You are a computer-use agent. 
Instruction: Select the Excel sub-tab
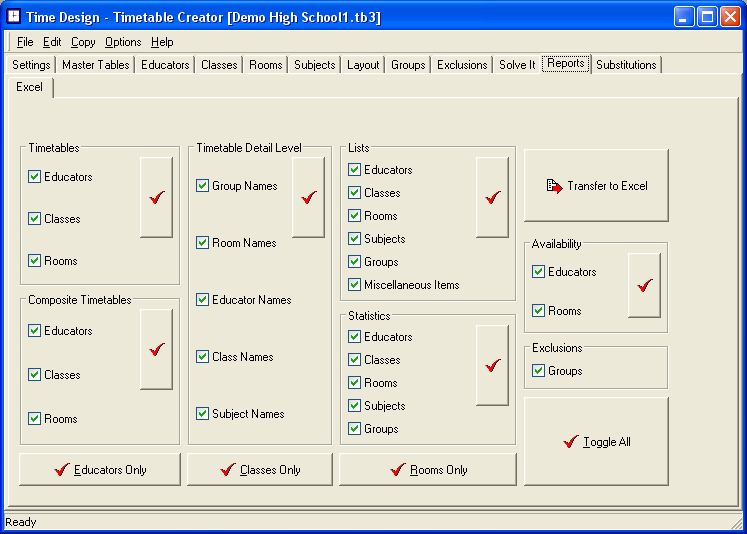[30, 87]
